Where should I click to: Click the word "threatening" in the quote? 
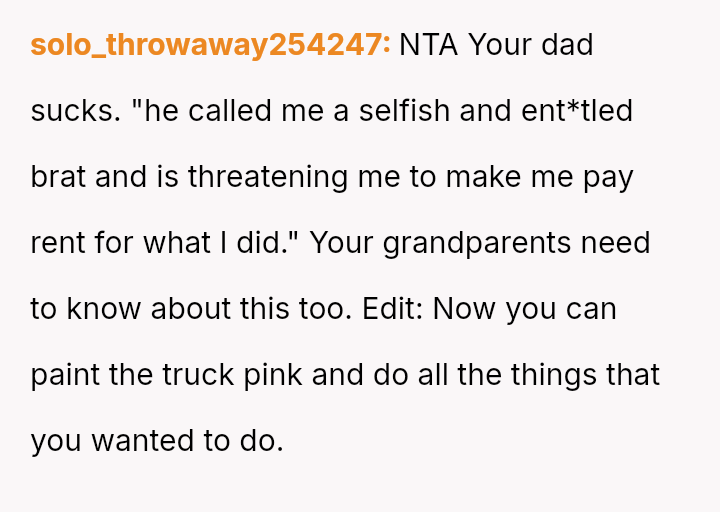click(x=270, y=177)
